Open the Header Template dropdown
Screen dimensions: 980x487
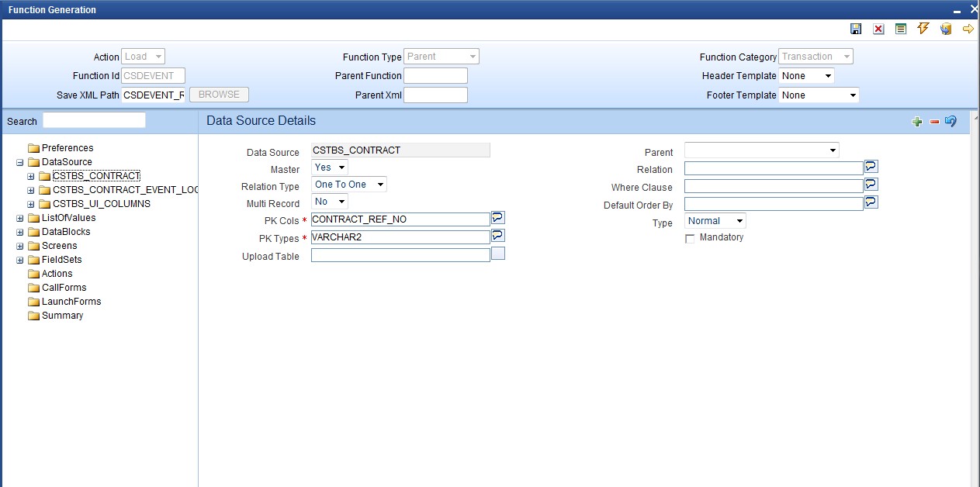pyautogui.click(x=807, y=76)
